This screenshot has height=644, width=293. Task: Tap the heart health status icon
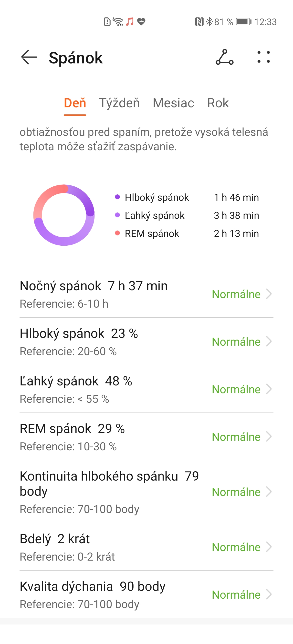(x=141, y=22)
